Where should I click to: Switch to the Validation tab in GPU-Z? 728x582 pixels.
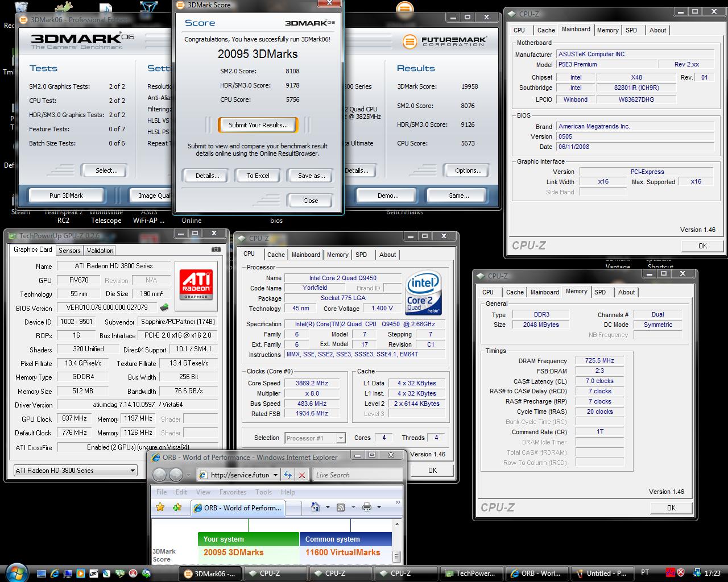pos(100,250)
